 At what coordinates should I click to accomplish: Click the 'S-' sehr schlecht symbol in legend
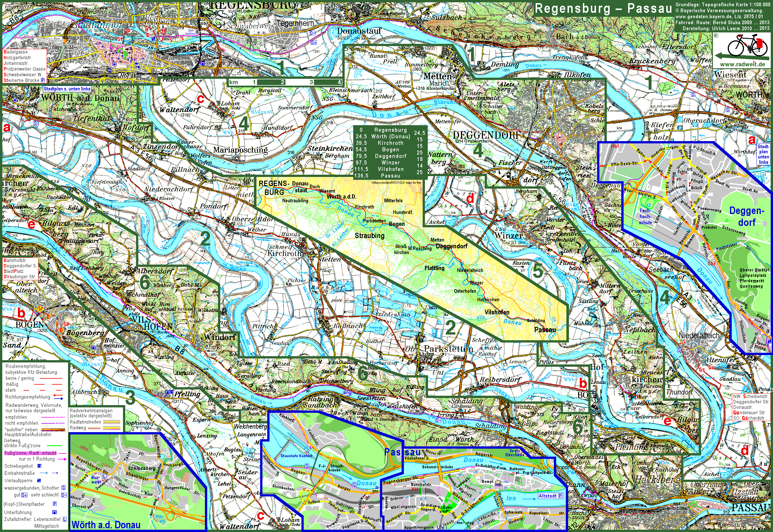pyautogui.click(x=64, y=495)
